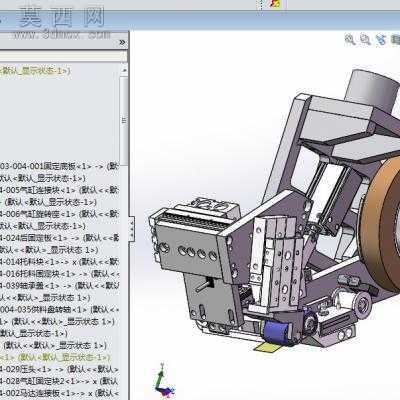This screenshot has width=400, height=400.
Task: Select the 016托料固定块<1> component
Action: coord(59,274)
